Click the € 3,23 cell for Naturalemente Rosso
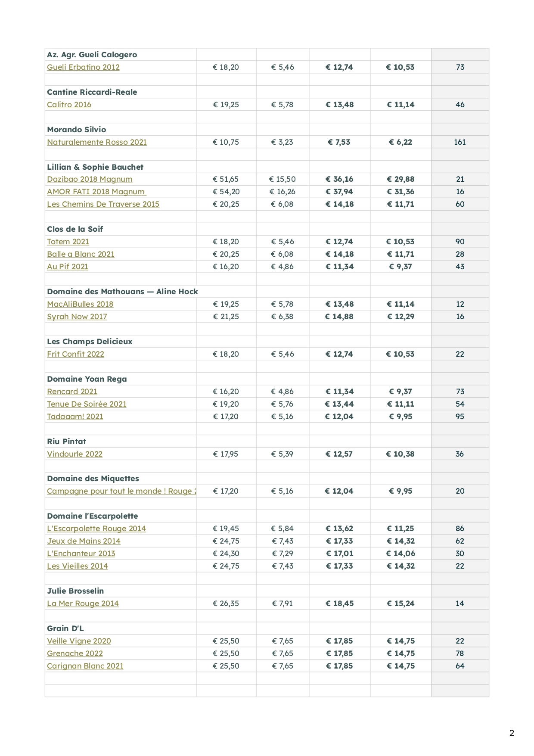The width and height of the screenshot is (534, 756). (283, 142)
